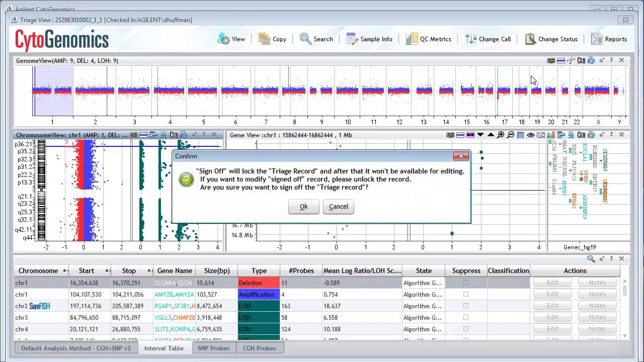Screen dimensions: 644x362
Task: Click Change Status in toolbar
Action: click(x=551, y=39)
